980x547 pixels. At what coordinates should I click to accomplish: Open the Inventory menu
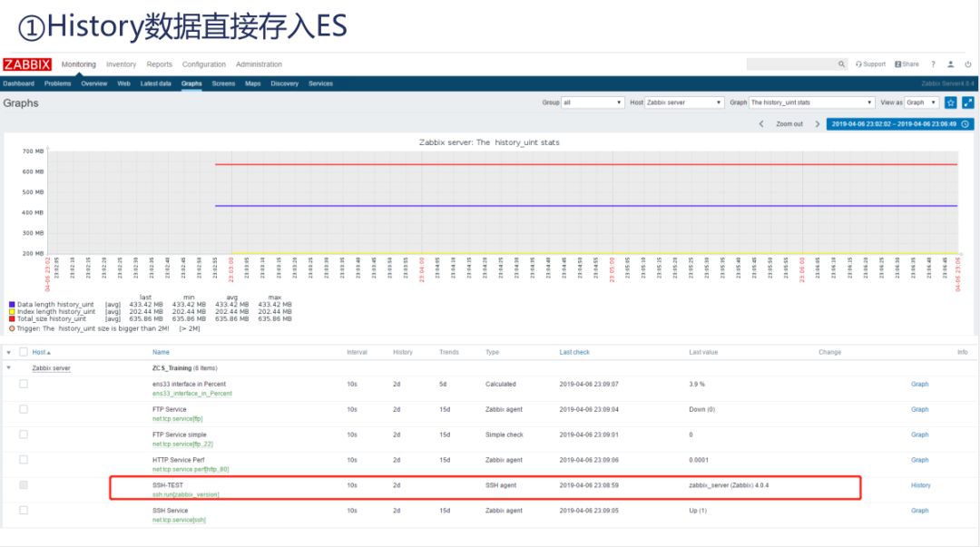click(121, 64)
